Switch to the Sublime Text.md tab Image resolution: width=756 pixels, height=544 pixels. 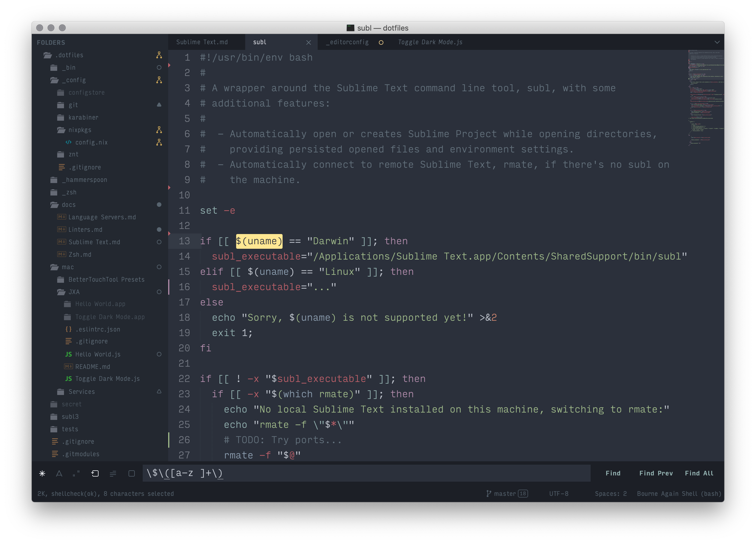pos(202,42)
